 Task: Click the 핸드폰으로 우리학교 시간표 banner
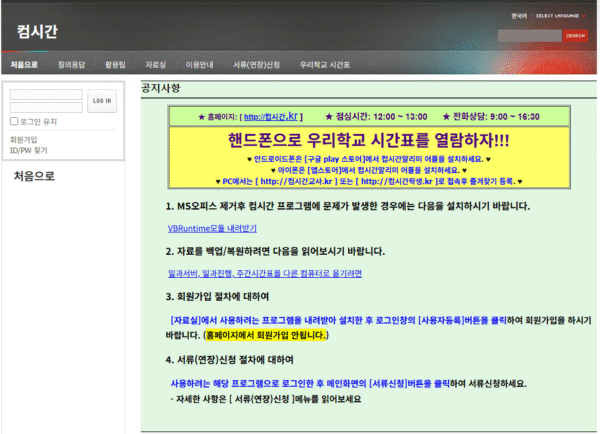click(368, 140)
